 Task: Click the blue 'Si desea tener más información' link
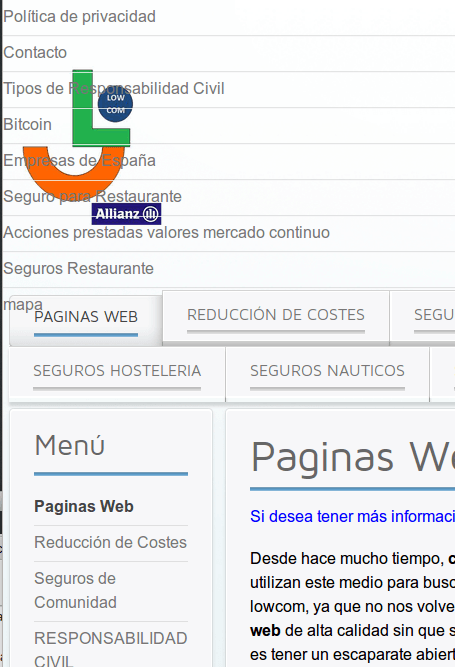[x=352, y=516]
